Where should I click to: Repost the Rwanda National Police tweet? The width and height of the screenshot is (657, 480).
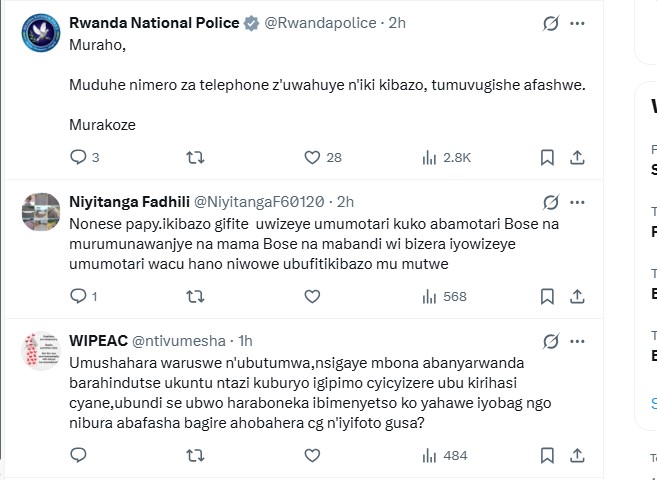click(196, 157)
